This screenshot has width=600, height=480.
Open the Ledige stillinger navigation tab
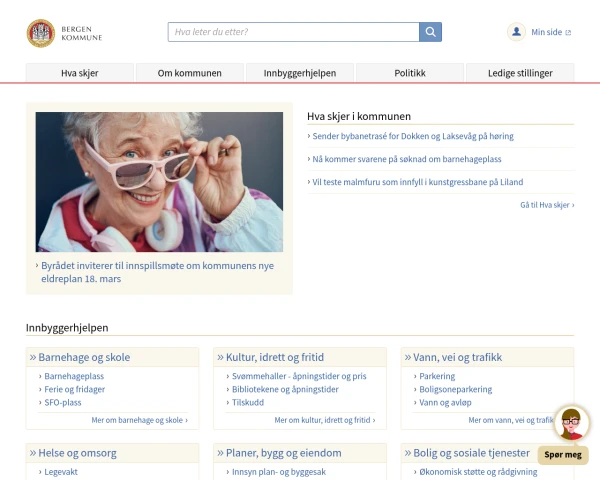click(520, 73)
